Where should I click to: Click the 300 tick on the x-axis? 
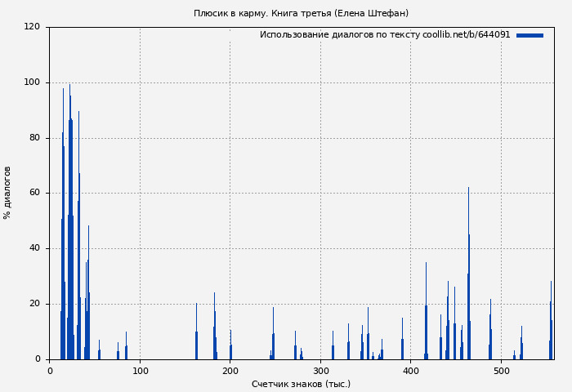320,371
